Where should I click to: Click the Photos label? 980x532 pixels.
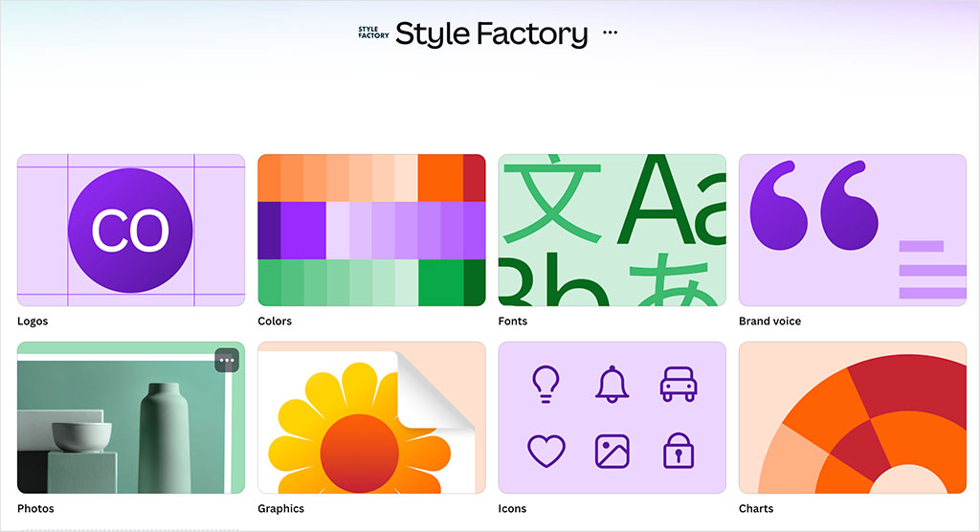[x=35, y=509]
